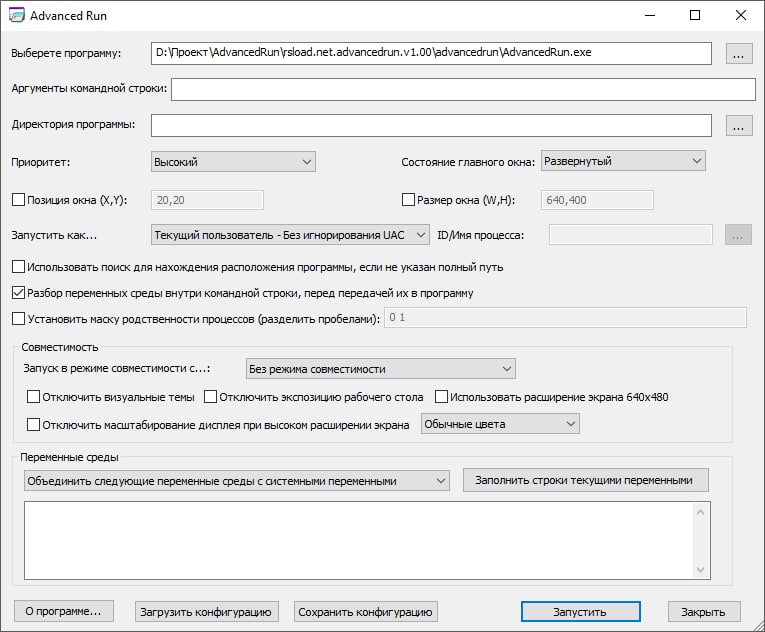Check Отключить визуальные темы

pos(34,397)
